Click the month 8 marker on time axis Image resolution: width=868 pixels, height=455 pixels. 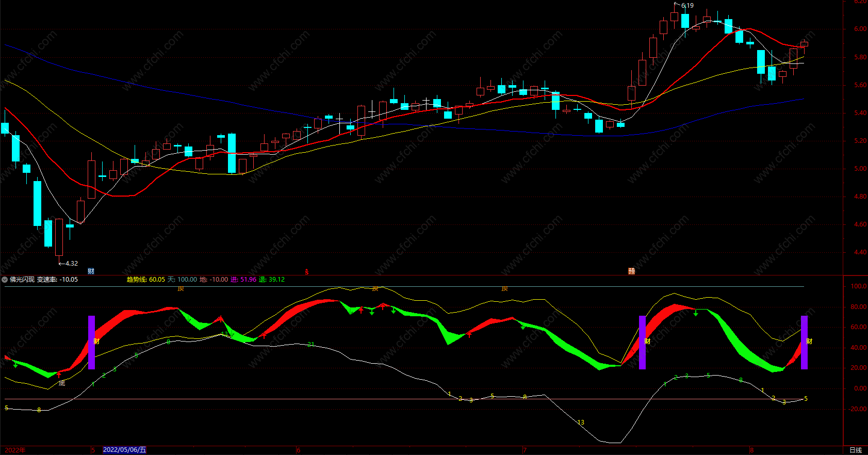click(751, 450)
